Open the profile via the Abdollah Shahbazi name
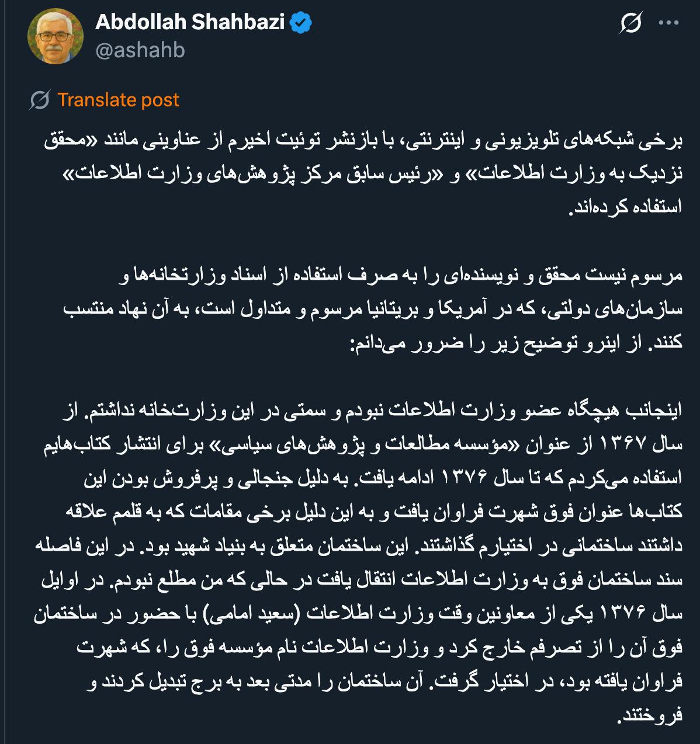The image size is (700, 744). pyautogui.click(x=190, y=22)
